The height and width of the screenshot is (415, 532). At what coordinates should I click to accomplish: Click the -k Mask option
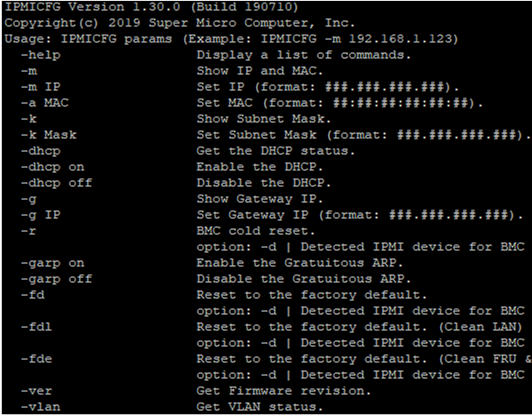click(x=49, y=135)
